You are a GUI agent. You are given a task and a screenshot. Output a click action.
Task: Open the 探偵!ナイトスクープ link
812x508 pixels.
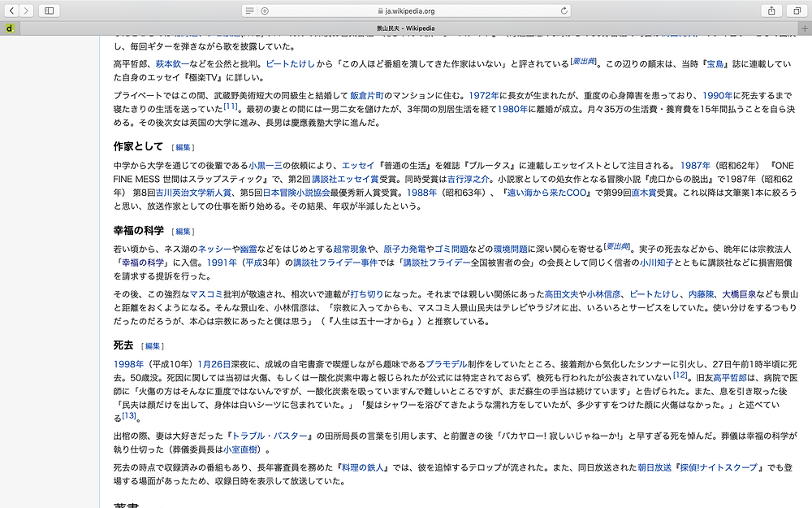click(x=719, y=468)
